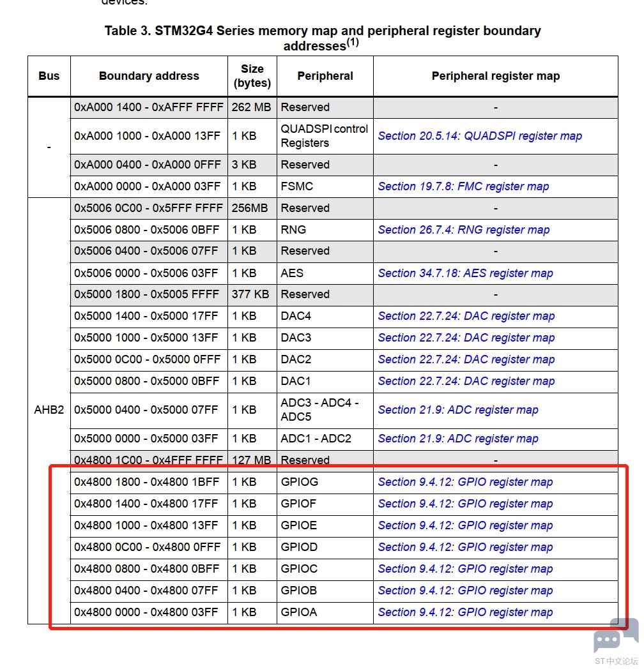The width and height of the screenshot is (644, 671).
Task: Open the GPIO register map link in GPIOF row
Action: (465, 504)
